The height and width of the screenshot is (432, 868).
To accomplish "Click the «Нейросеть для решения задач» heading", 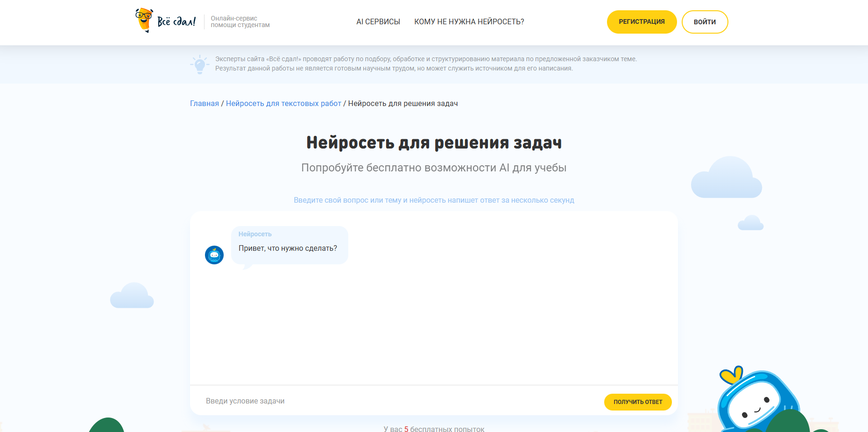I will tap(434, 143).
